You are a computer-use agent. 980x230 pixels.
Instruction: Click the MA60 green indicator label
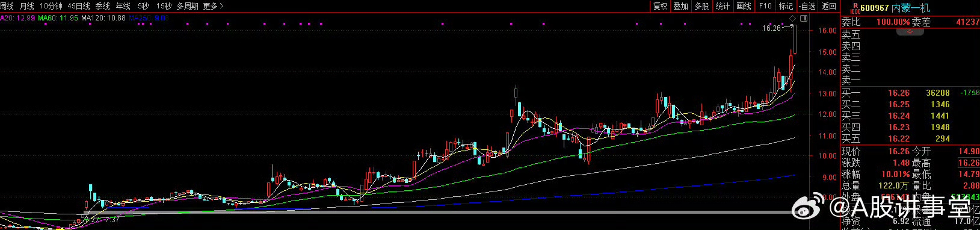tap(58, 18)
